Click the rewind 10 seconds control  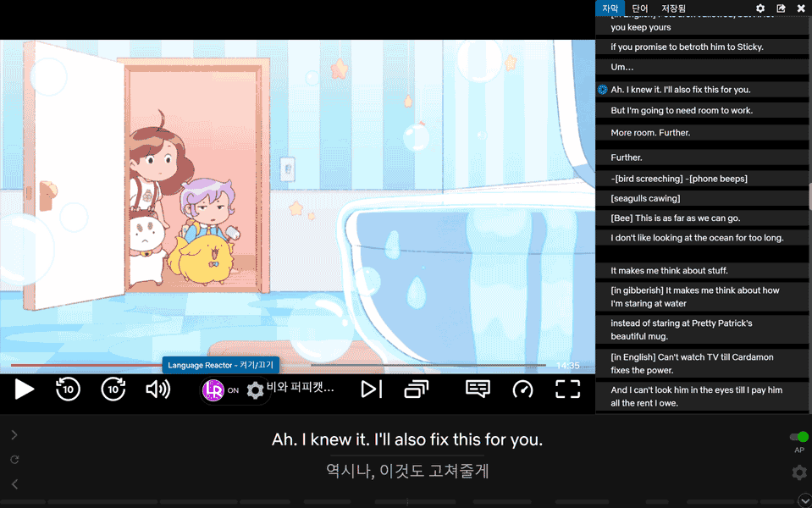[x=68, y=389]
